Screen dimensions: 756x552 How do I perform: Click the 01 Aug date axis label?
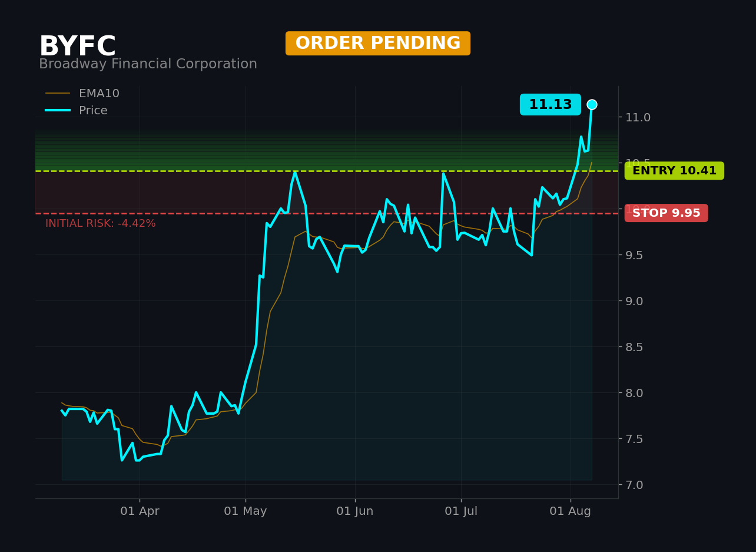coord(571,511)
